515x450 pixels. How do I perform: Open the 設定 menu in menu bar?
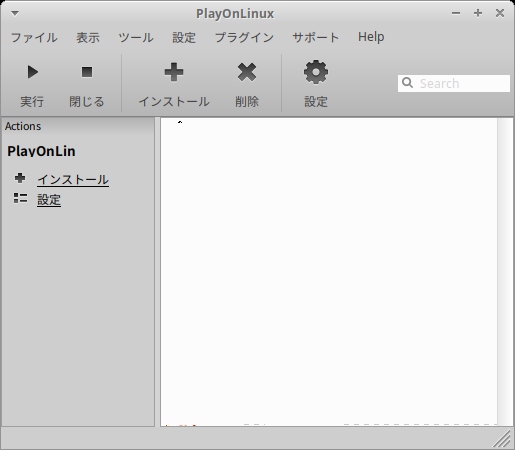click(x=184, y=37)
